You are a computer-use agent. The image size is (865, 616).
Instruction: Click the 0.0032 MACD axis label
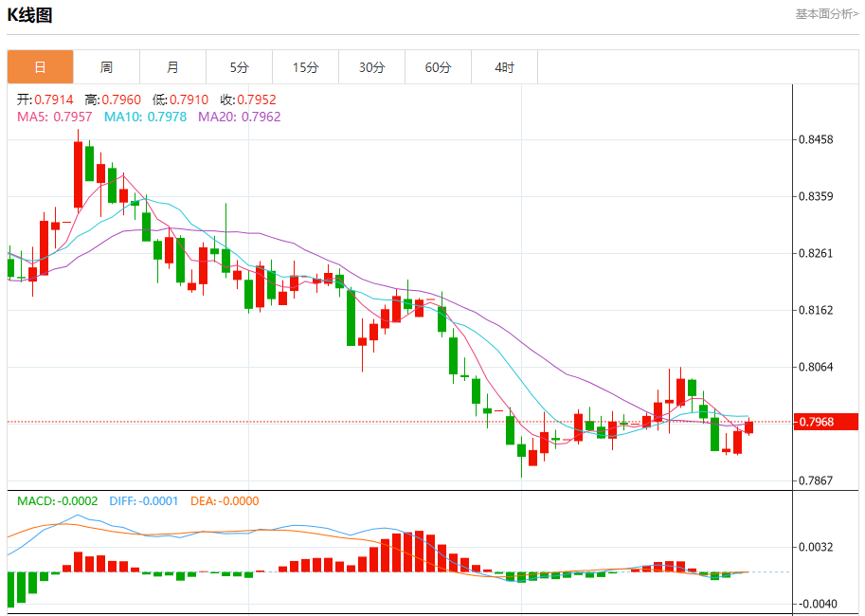[x=817, y=548]
